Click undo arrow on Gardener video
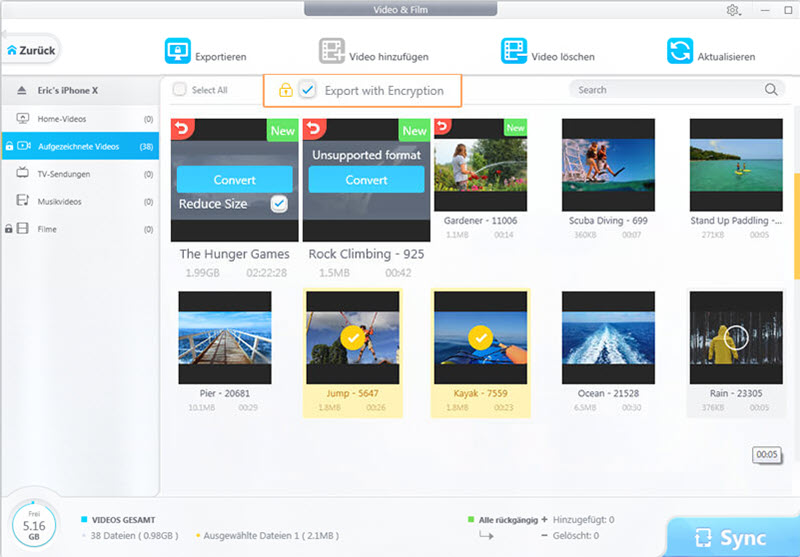 [x=443, y=127]
